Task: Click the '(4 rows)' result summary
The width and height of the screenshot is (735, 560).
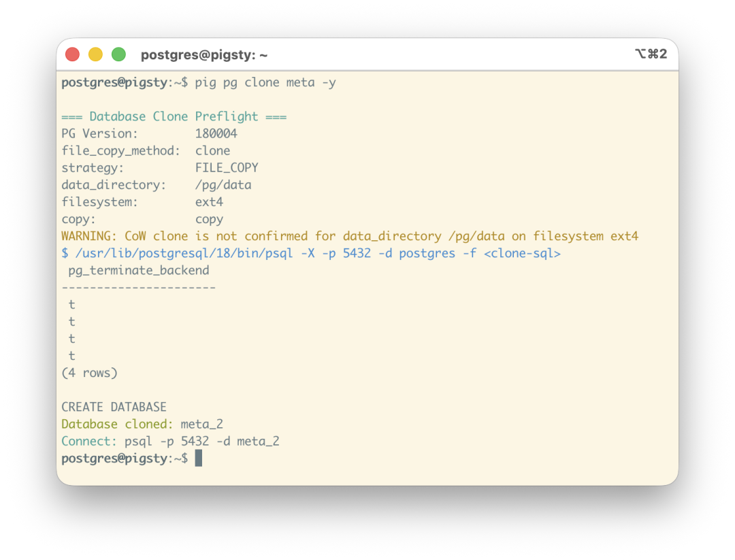Action: click(90, 373)
